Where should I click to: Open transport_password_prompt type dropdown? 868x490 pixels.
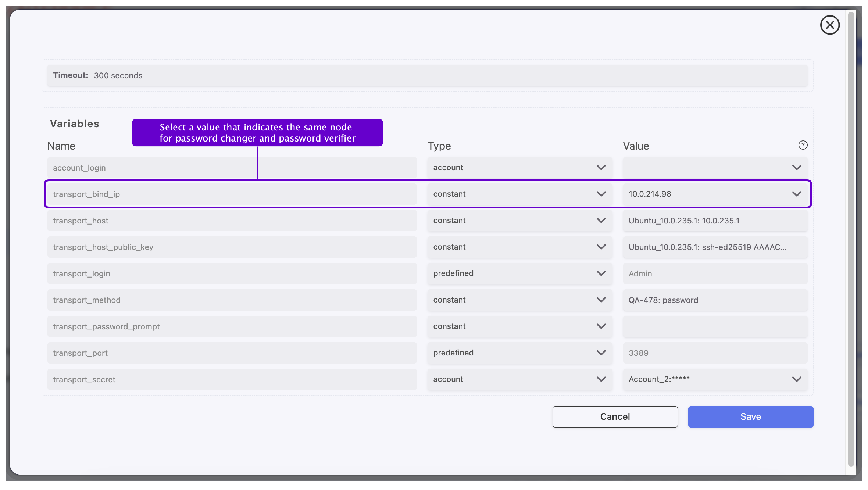[x=519, y=326]
